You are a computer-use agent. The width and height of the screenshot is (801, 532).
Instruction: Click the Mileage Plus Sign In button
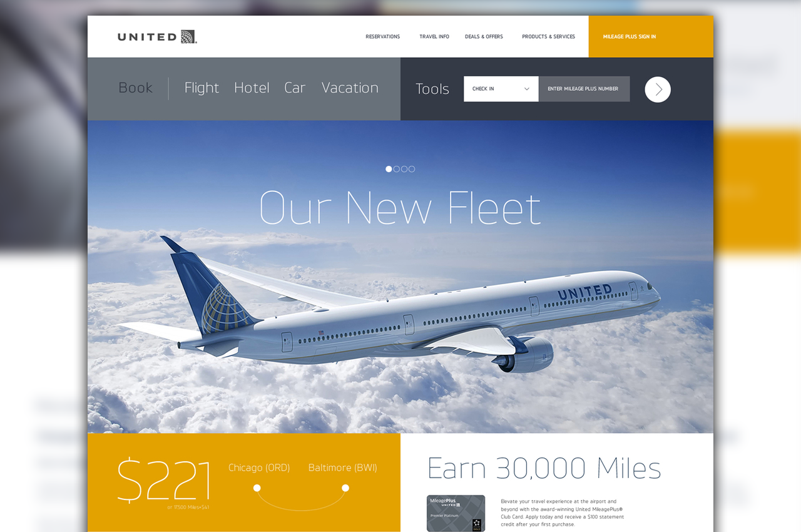[651, 36]
